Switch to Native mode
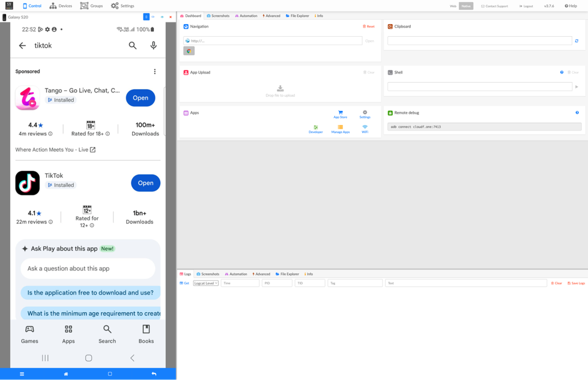This screenshot has height=380, width=588. pyautogui.click(x=466, y=6)
